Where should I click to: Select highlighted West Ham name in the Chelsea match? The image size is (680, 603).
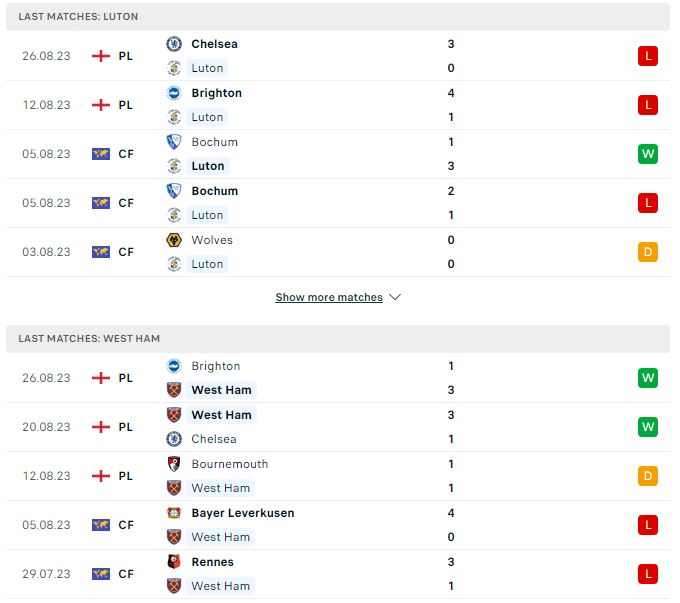tap(221, 415)
